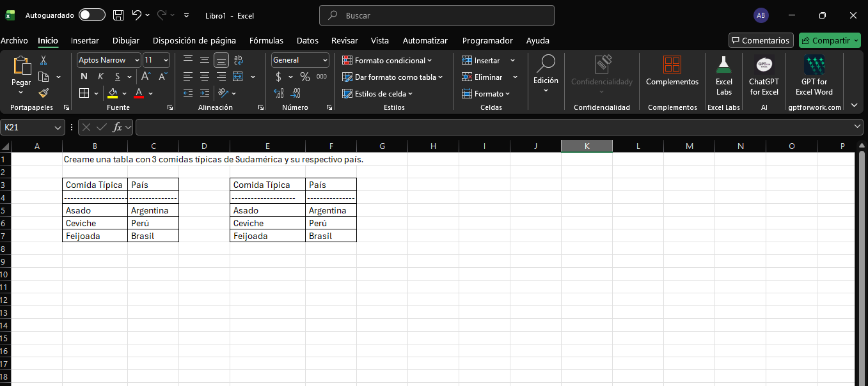This screenshot has height=386, width=868.
Task: Apply thousands separator style (000)
Action: click(x=322, y=77)
